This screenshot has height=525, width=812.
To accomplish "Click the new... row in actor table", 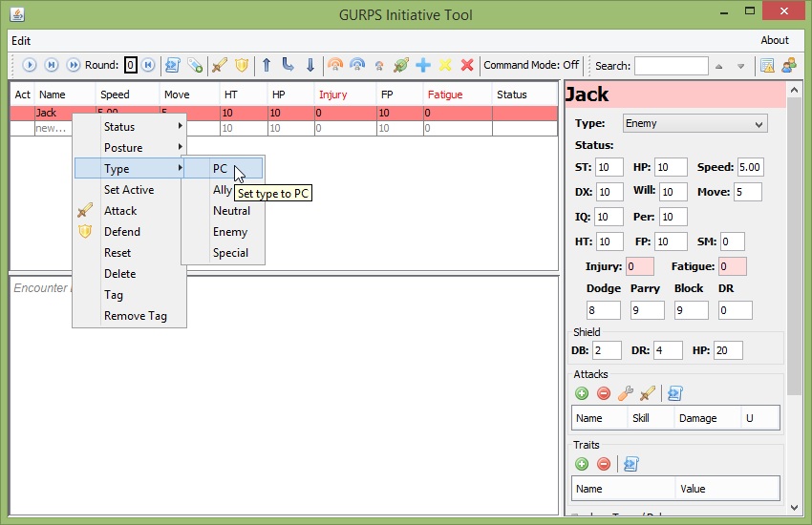I will point(284,128).
